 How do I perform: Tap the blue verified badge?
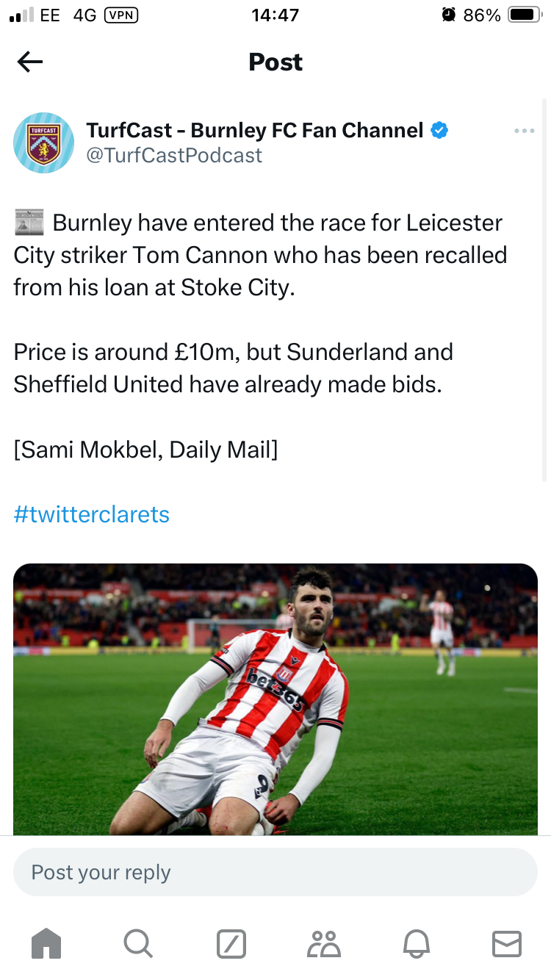click(x=439, y=131)
